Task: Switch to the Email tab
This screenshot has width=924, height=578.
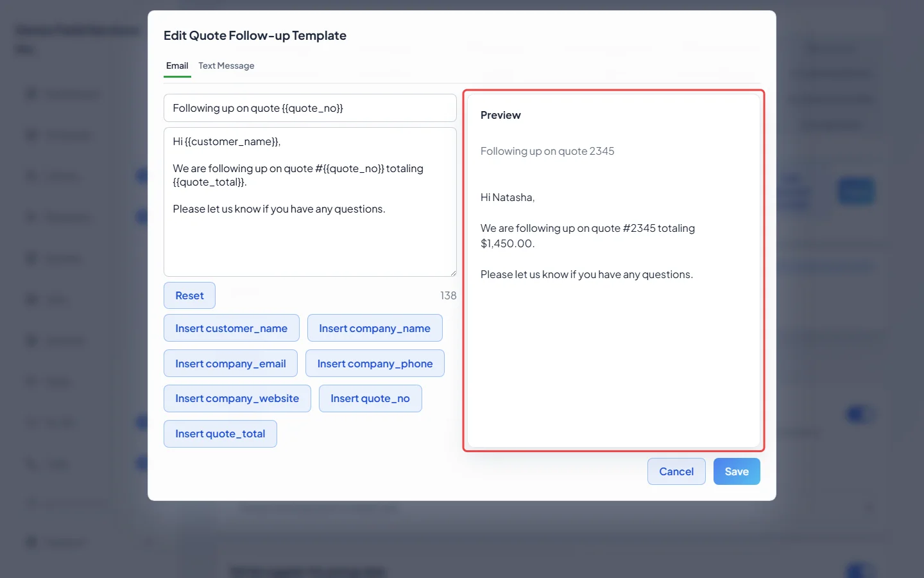Action: 177,66
